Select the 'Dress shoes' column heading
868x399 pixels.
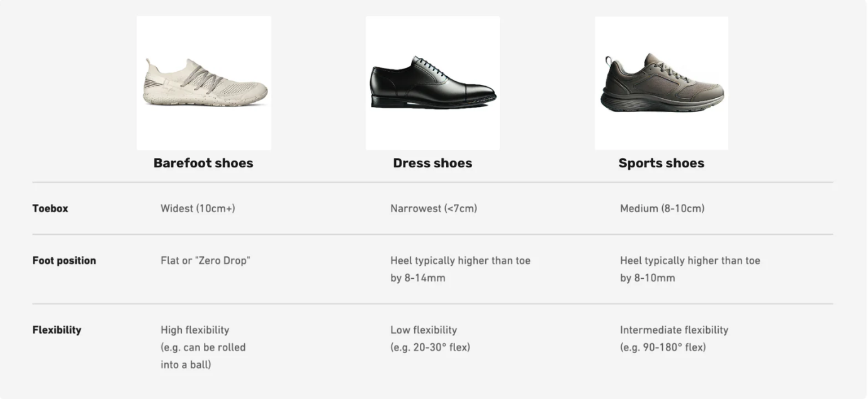pos(432,163)
